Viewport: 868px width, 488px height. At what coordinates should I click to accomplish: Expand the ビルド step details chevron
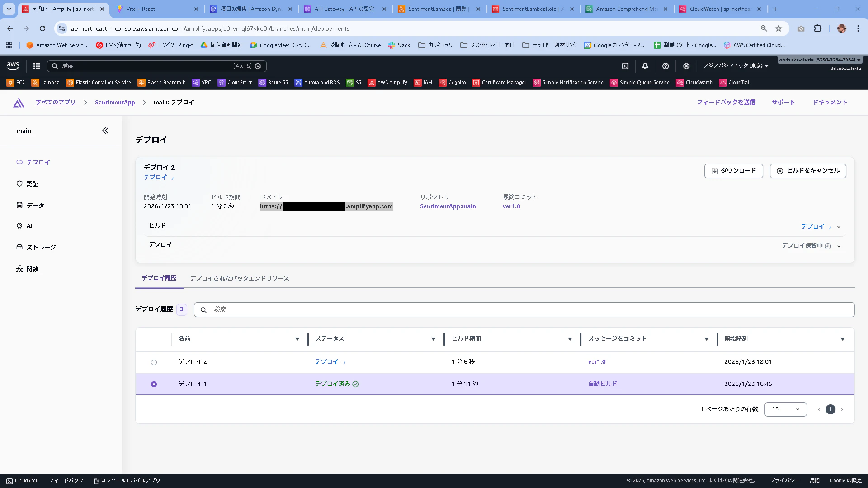(839, 227)
